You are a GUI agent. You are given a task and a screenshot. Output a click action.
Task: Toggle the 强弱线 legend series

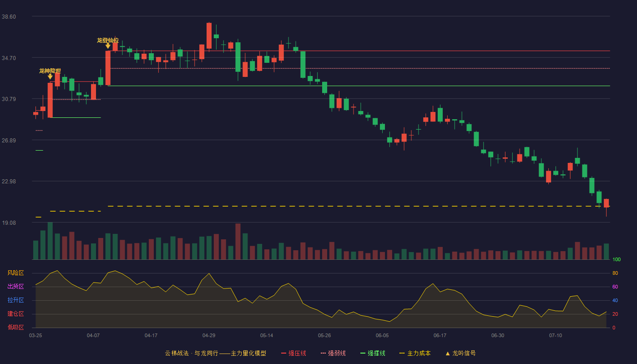(x=333, y=353)
